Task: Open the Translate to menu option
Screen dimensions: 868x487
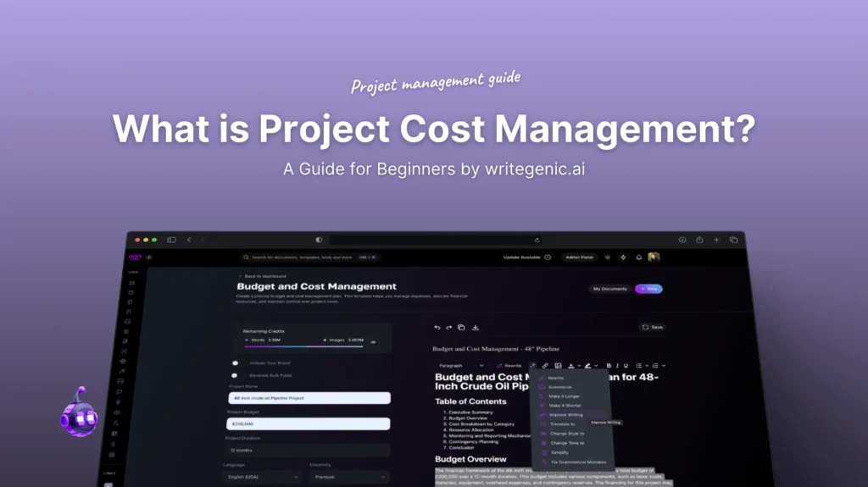Action: [x=562, y=424]
